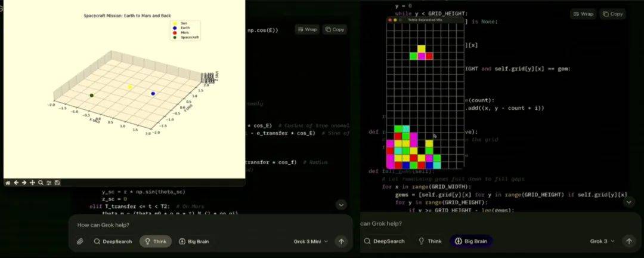
Task: Open the Grok 3 model dropdown
Action: (602, 241)
